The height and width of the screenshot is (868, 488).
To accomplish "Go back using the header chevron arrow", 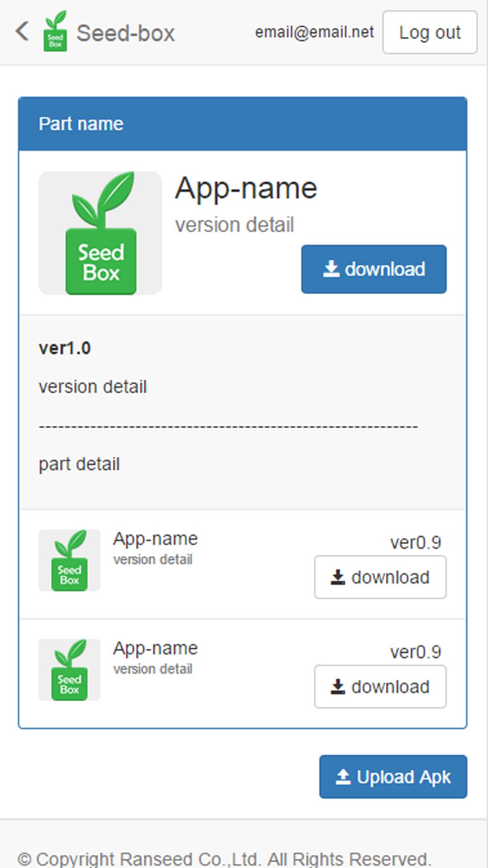I will pos(22,32).
